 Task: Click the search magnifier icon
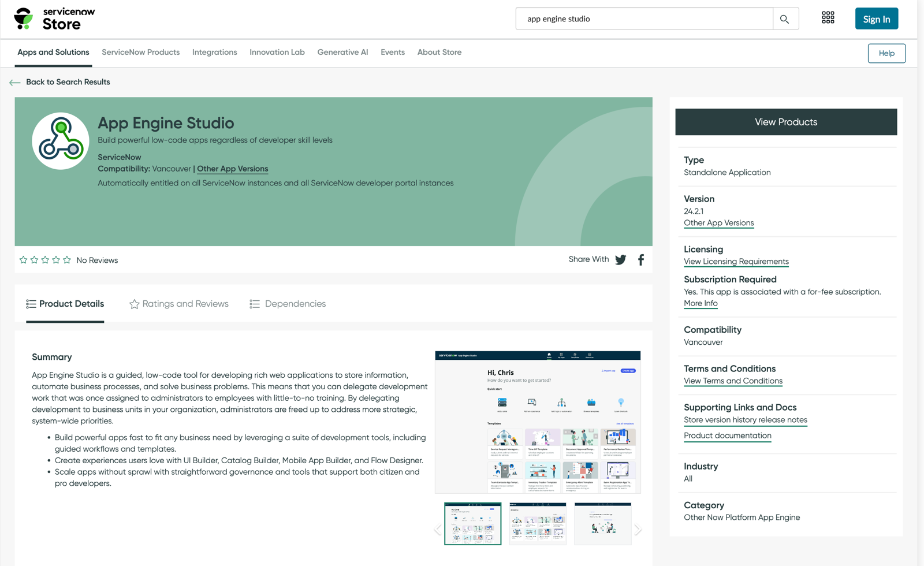(x=784, y=19)
